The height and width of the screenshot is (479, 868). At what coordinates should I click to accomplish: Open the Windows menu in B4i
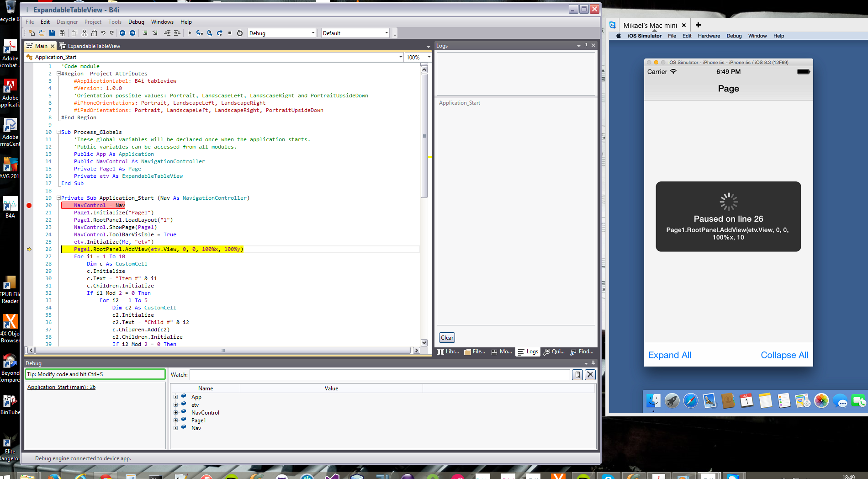pyautogui.click(x=162, y=22)
